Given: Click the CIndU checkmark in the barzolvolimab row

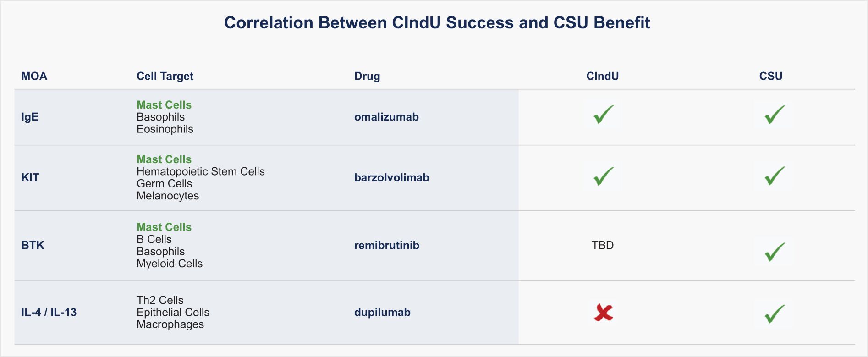Looking at the screenshot, I should [603, 176].
